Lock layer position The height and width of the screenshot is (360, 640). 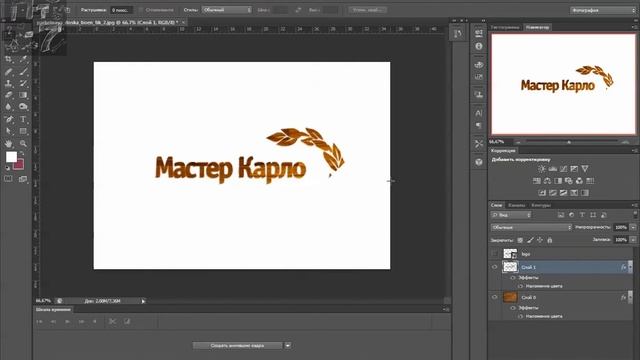tap(540, 240)
